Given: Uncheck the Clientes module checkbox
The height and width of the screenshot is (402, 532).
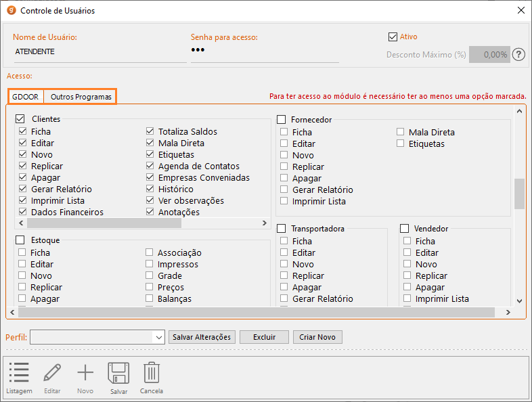Looking at the screenshot, I should 20,118.
